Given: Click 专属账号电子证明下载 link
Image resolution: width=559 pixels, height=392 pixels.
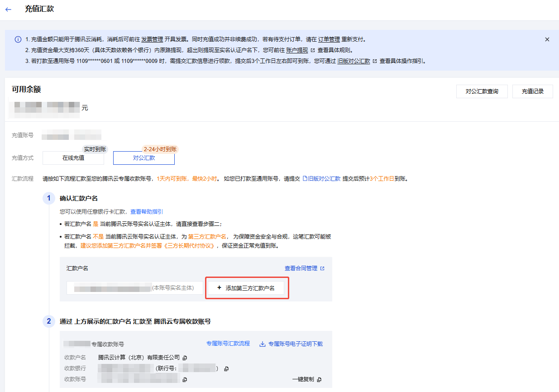Looking at the screenshot, I should (296, 344).
